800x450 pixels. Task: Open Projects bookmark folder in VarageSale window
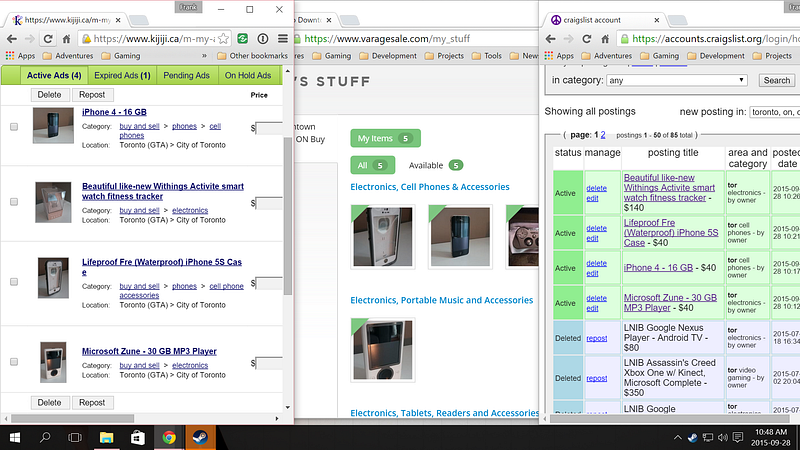444,56
